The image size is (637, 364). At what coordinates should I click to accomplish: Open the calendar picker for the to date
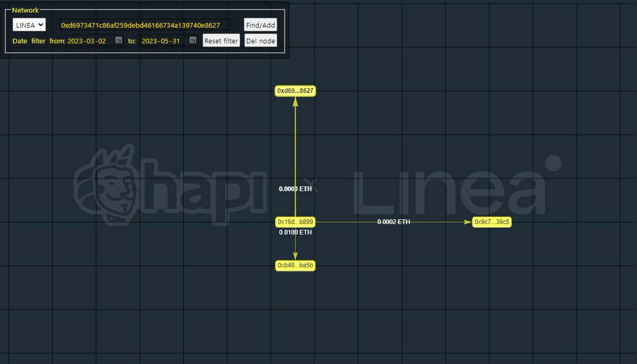click(193, 40)
